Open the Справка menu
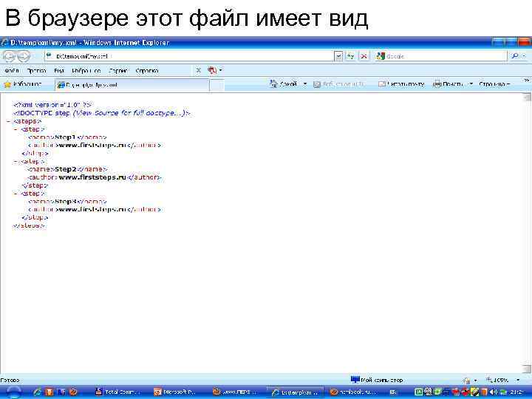The width and height of the screenshot is (532, 399). point(147,71)
